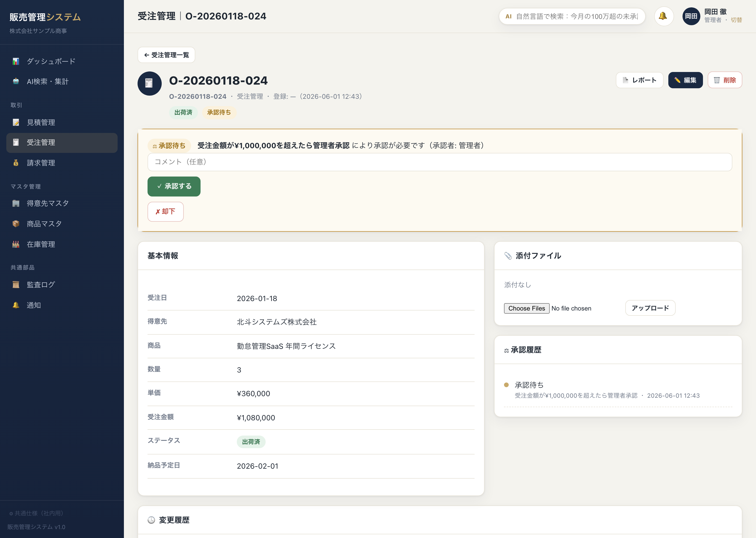Click the 岡田 user avatar circle
Screen dimensions: 756x538
click(x=691, y=16)
